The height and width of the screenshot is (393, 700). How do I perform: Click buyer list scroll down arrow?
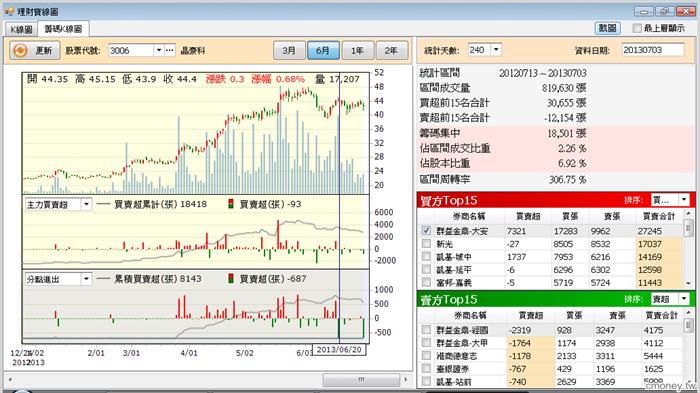pyautogui.click(x=688, y=283)
